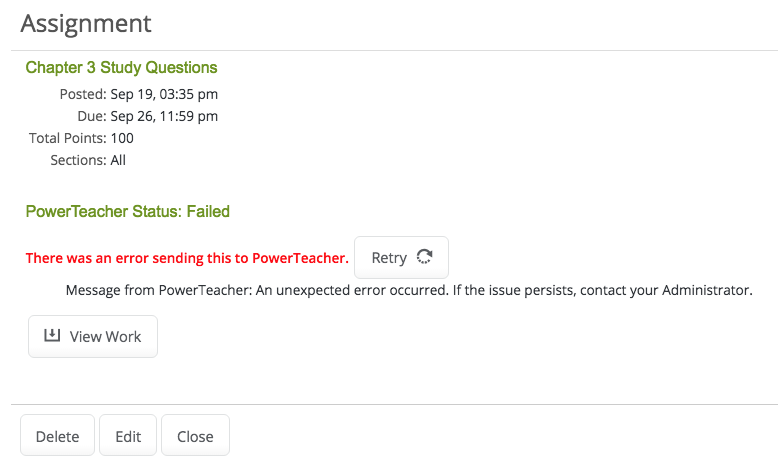
Task: Click the due date Sep 26, 11:59 pm
Action: tap(164, 116)
